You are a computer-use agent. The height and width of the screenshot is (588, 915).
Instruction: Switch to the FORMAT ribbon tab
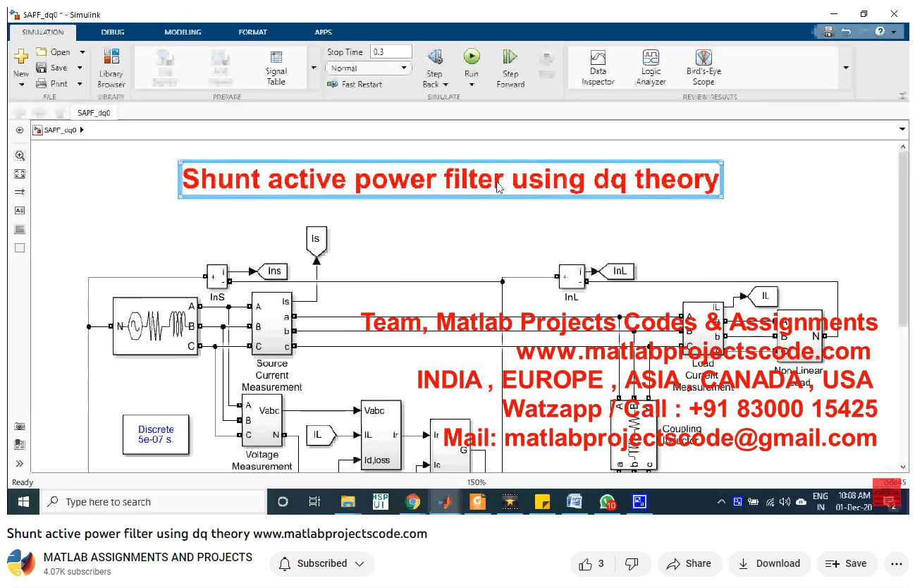pos(252,32)
